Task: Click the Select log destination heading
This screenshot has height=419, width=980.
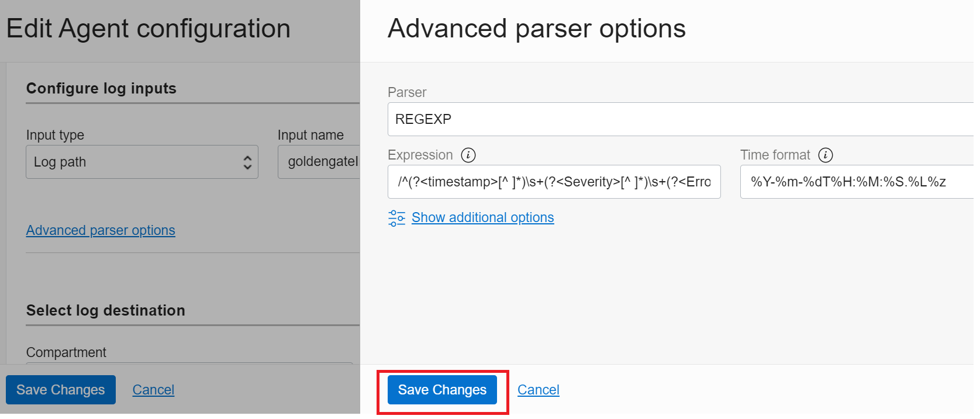Action: [106, 310]
